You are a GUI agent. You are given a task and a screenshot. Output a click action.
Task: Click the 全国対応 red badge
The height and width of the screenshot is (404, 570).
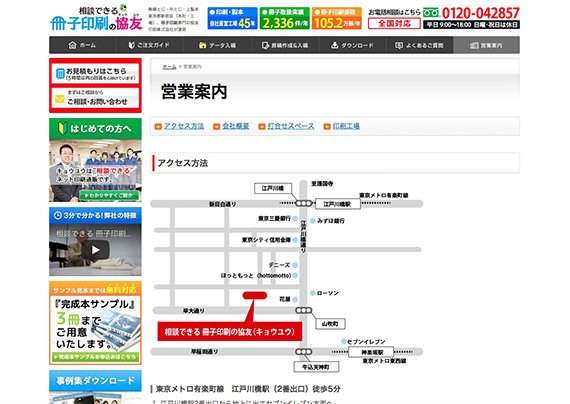tap(394, 24)
